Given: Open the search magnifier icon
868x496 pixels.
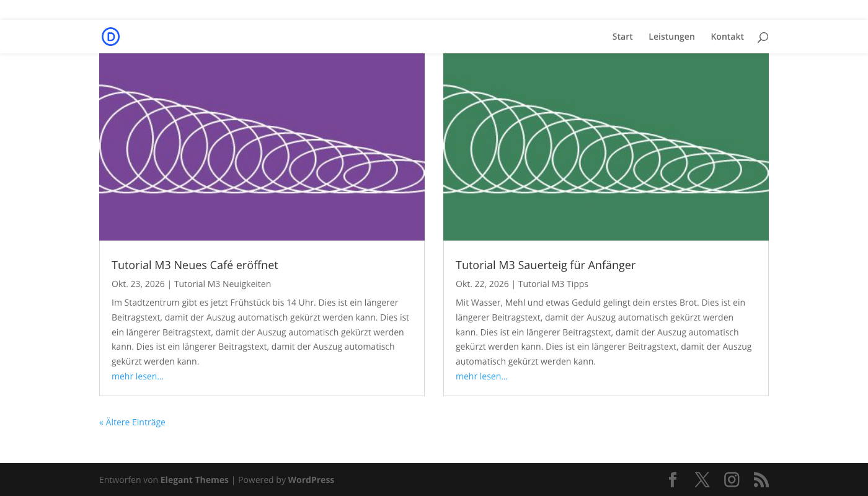Looking at the screenshot, I should (763, 37).
